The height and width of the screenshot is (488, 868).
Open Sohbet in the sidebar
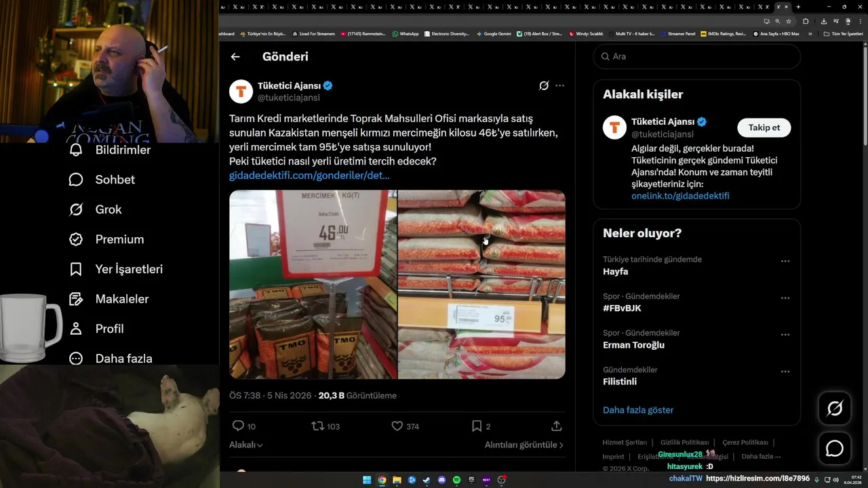tap(102, 180)
